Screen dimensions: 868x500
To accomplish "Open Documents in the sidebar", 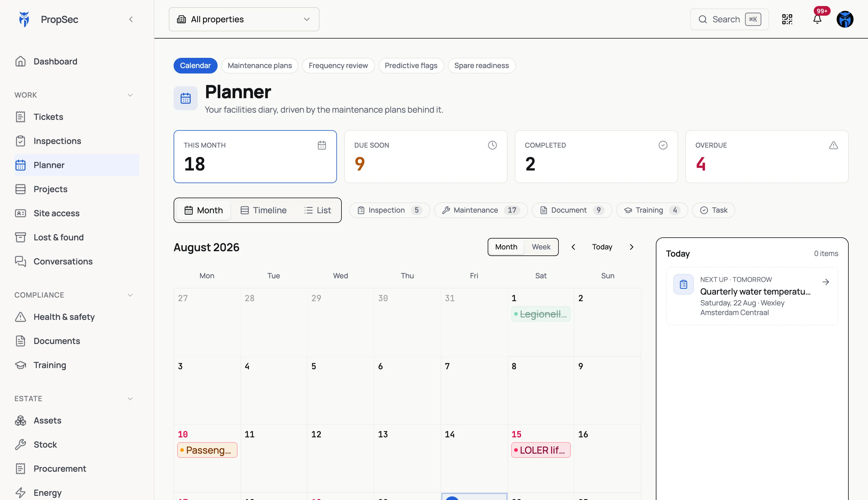I will [77, 341].
